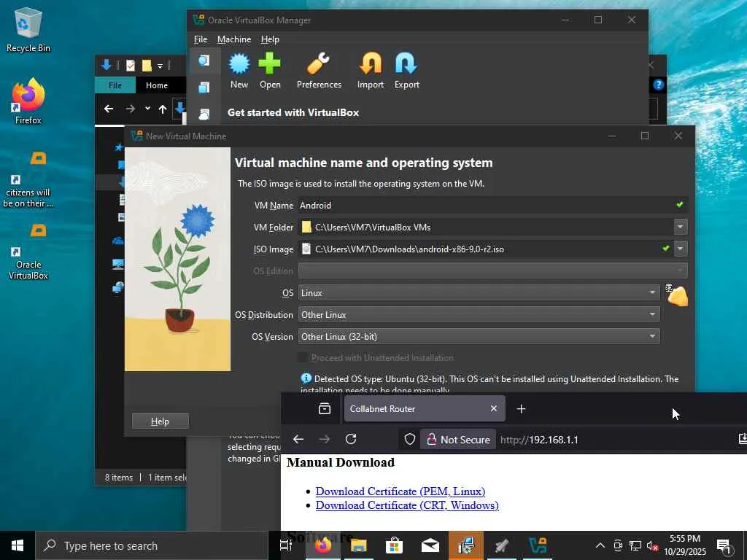The width and height of the screenshot is (747, 560).
Task: Expand the ISO Image dropdown arrow
Action: tap(681, 249)
